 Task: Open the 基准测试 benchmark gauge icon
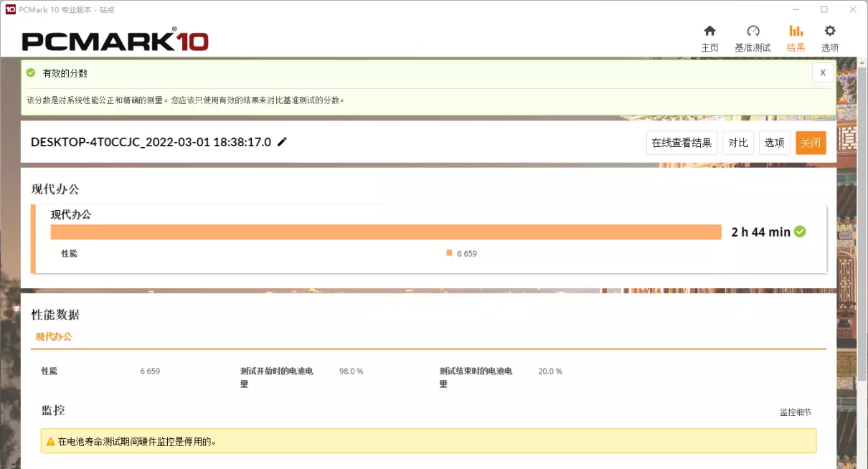pos(753,31)
